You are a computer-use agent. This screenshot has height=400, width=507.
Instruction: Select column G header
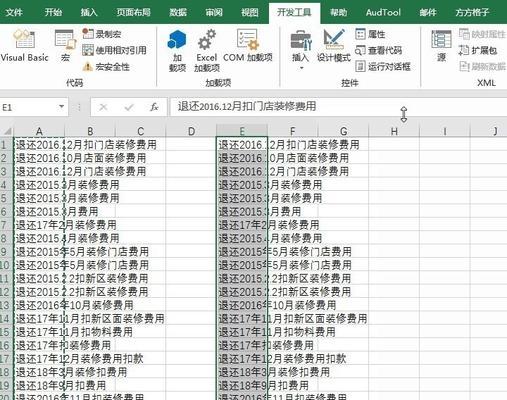pyautogui.click(x=343, y=131)
